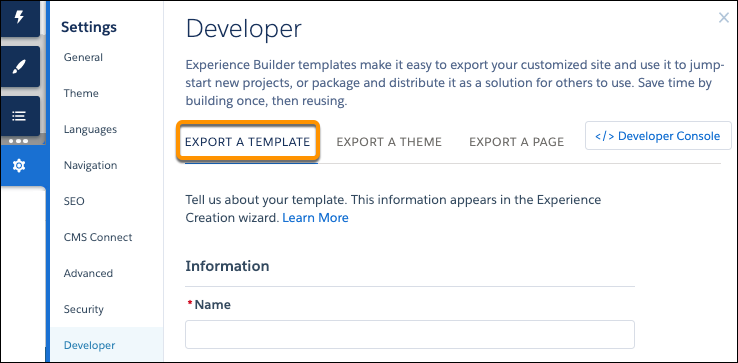Open General settings
This screenshot has width=738, height=363.
[83, 57]
